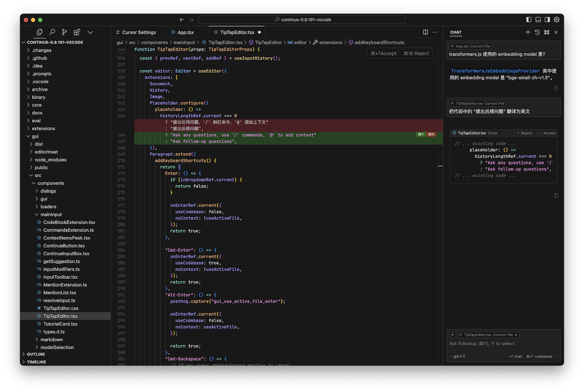Toggle the secondary sidebar layout button

[547, 20]
